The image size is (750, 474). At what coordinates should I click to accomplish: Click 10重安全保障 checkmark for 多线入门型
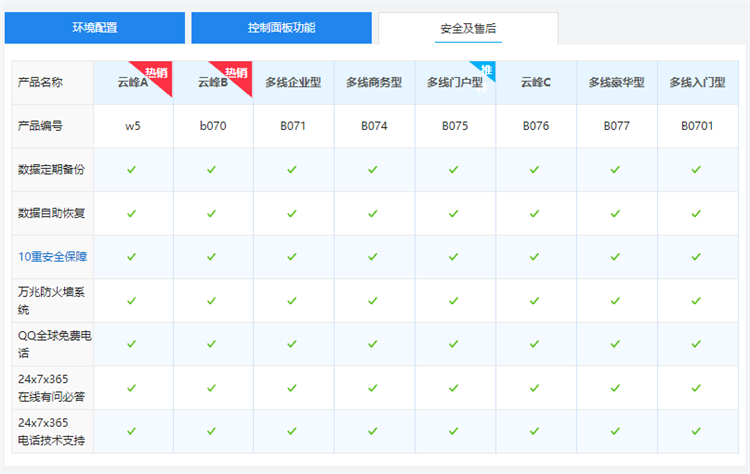click(696, 257)
